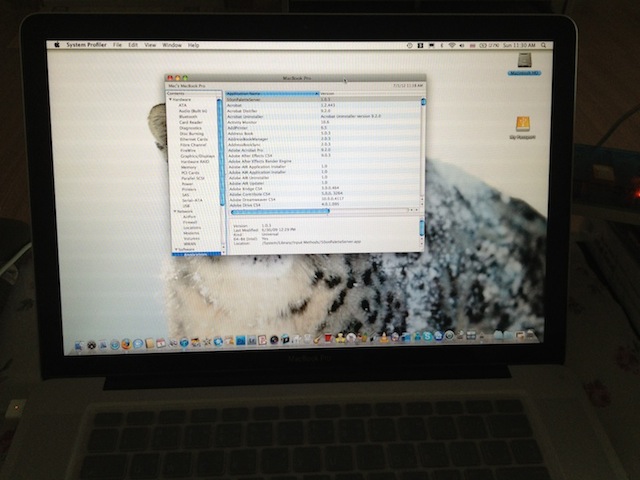Select the Acrobat Uninstaller row
The width and height of the screenshot is (640, 480).
[x=323, y=116]
